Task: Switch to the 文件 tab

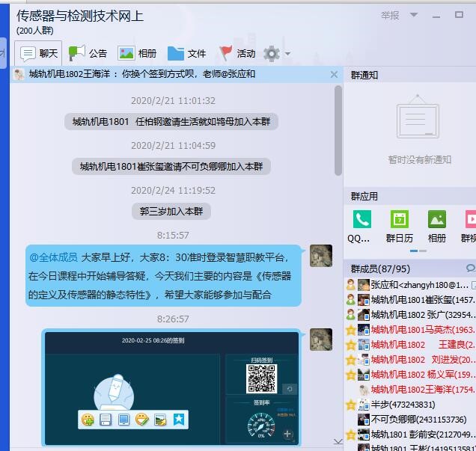Action: coord(186,53)
